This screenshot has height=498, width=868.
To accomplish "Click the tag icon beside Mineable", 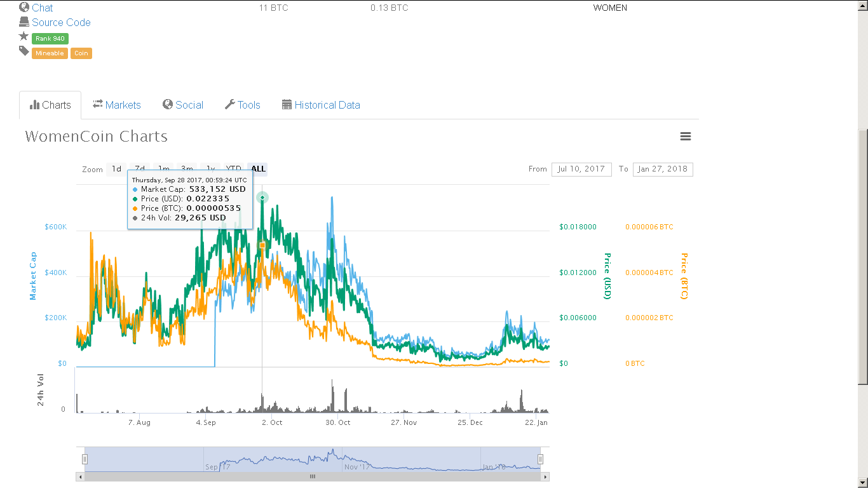I will (24, 51).
